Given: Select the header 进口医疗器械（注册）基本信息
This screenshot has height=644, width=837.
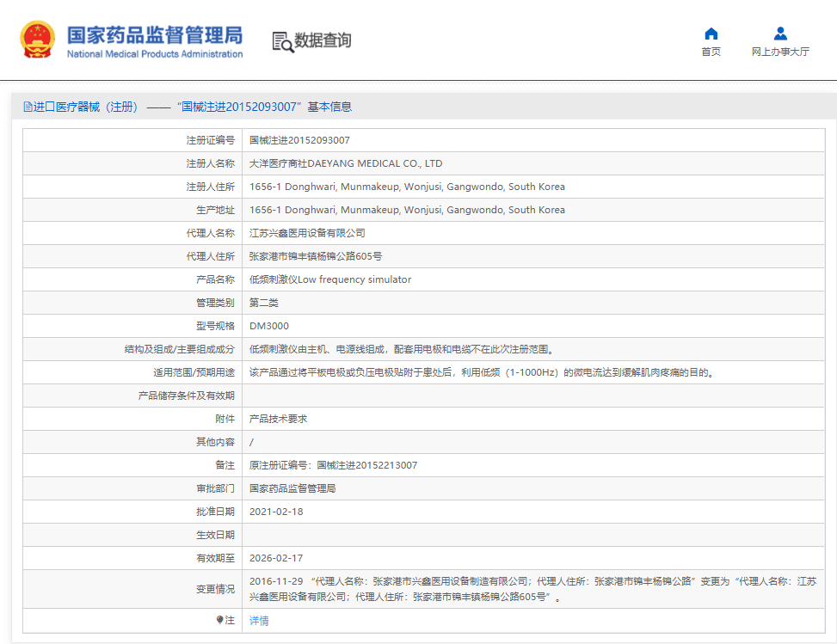Looking at the screenshot, I should point(188,107).
